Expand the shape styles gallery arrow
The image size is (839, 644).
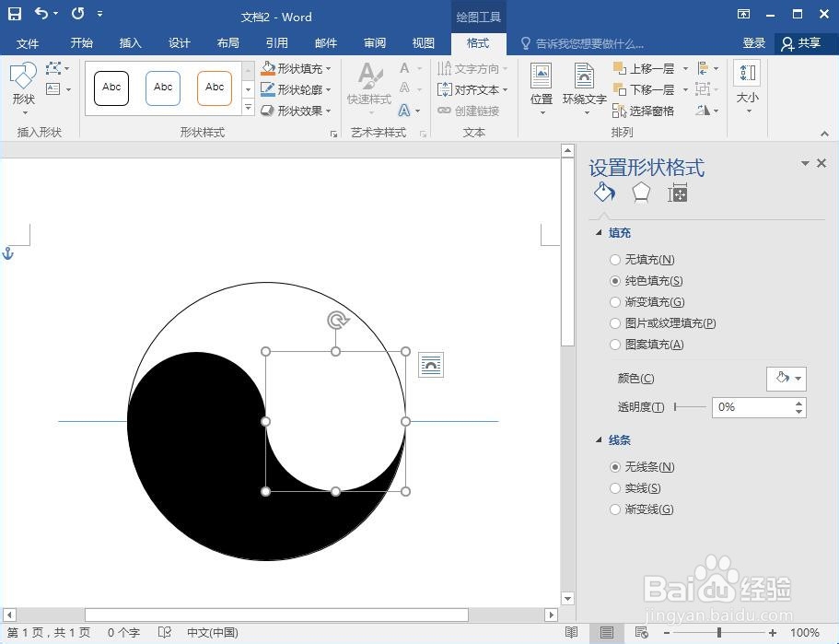(x=248, y=108)
